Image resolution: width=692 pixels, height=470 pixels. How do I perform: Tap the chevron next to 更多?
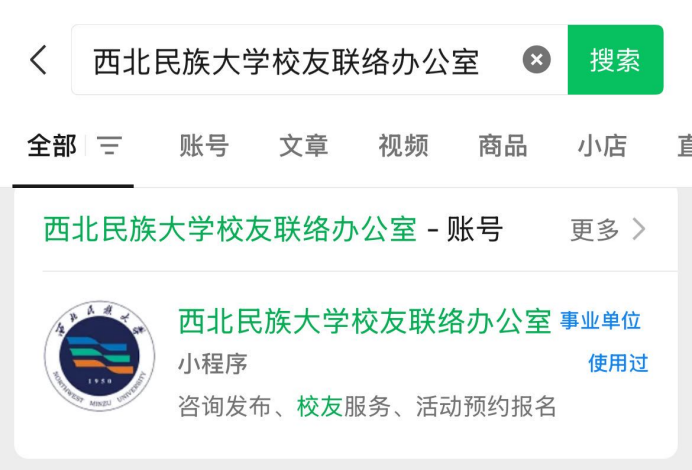coord(639,229)
